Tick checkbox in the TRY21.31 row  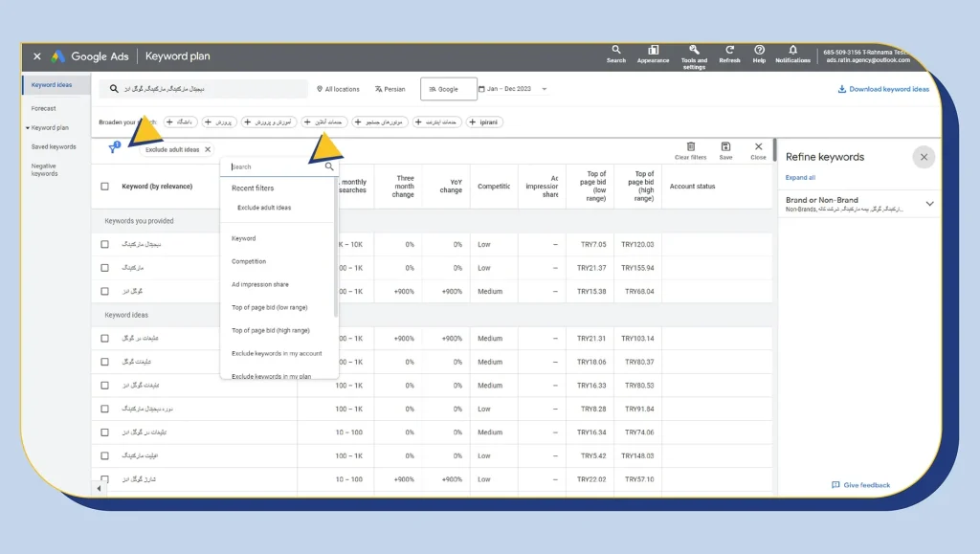point(104,338)
